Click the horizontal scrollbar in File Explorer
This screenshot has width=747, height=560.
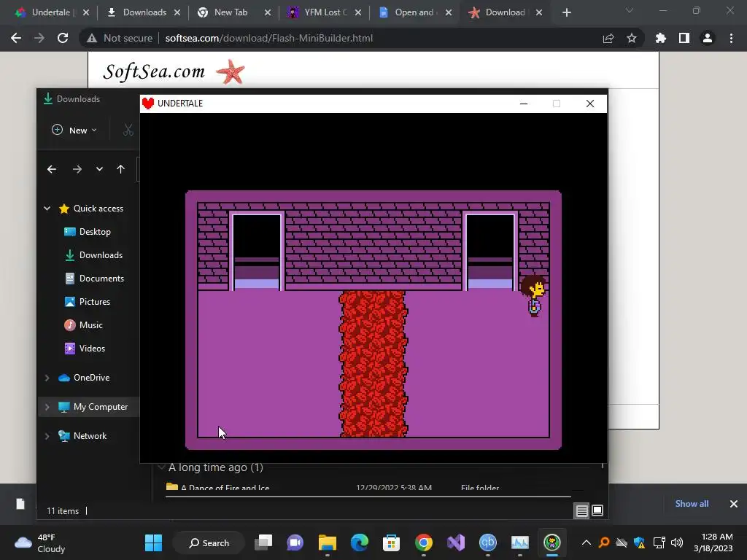point(368,496)
